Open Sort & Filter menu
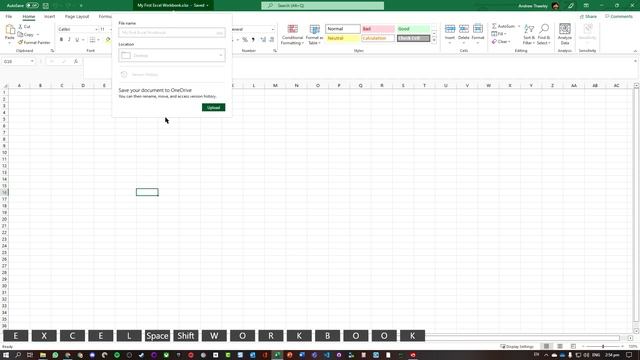The width and height of the screenshot is (640, 360). pos(529,35)
